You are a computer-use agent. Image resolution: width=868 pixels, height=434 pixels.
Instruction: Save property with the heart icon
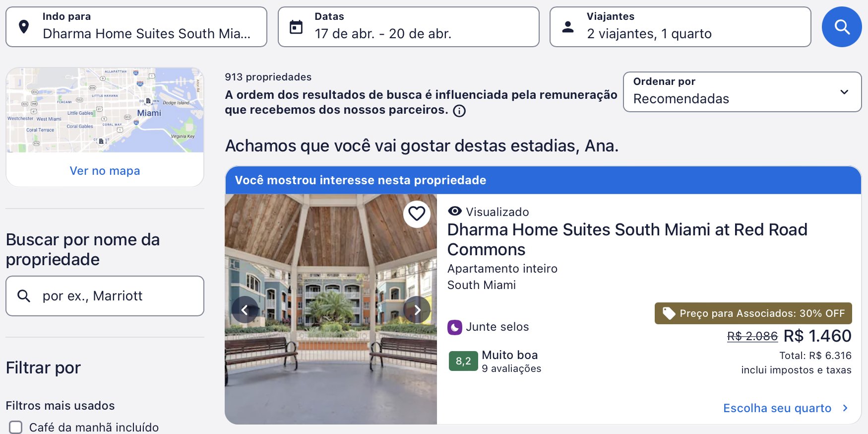pyautogui.click(x=417, y=214)
